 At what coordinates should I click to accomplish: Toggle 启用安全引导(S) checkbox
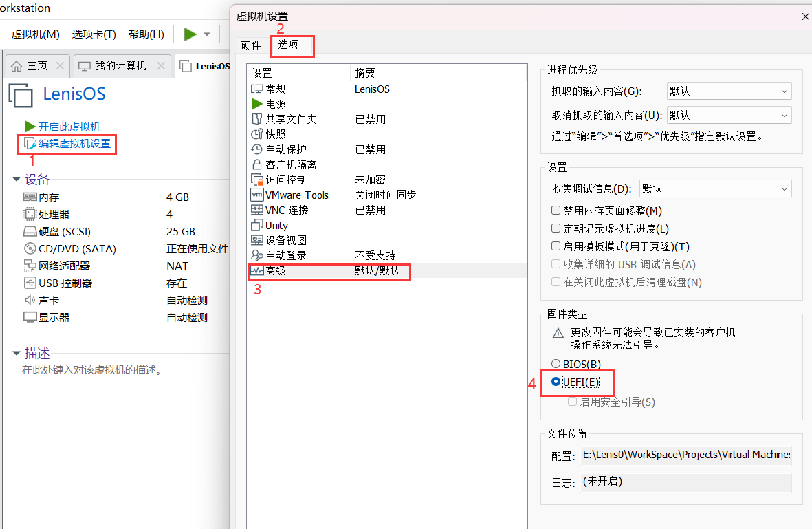click(x=572, y=402)
